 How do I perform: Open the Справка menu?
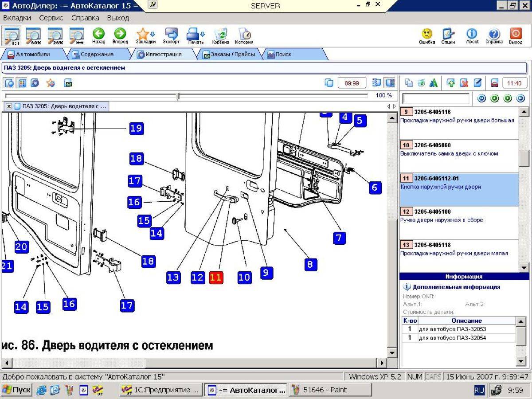point(85,18)
